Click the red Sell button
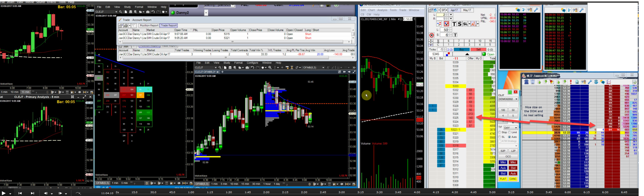 pyautogui.click(x=479, y=50)
